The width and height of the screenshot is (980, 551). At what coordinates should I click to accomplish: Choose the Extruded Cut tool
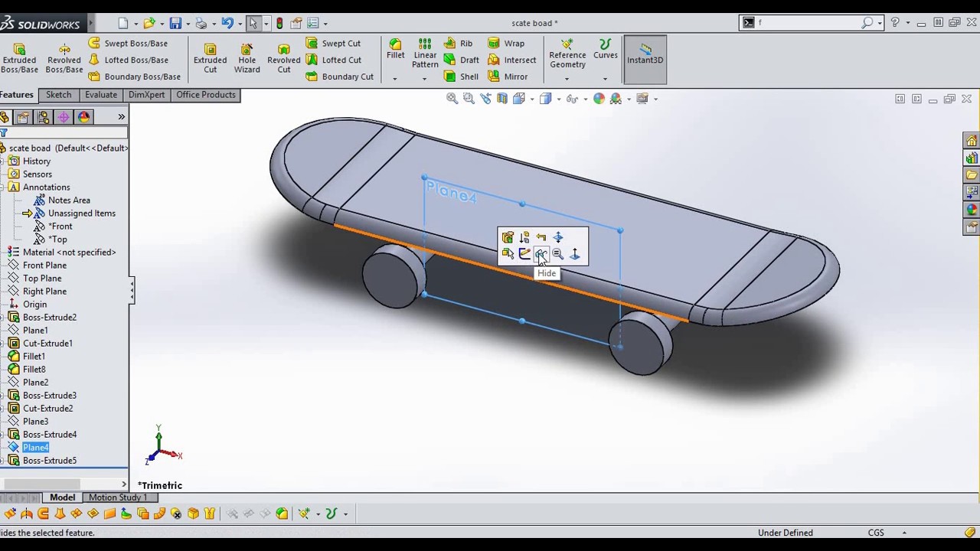click(x=210, y=57)
